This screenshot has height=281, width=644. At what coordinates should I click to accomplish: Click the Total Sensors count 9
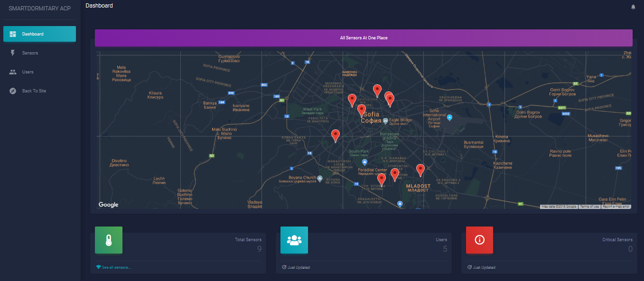click(x=259, y=249)
